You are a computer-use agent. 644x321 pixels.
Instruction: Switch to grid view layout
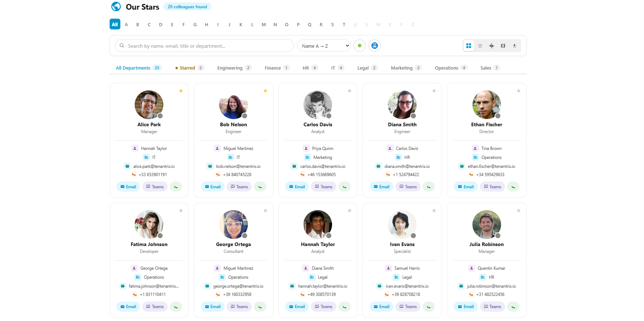[x=468, y=46]
